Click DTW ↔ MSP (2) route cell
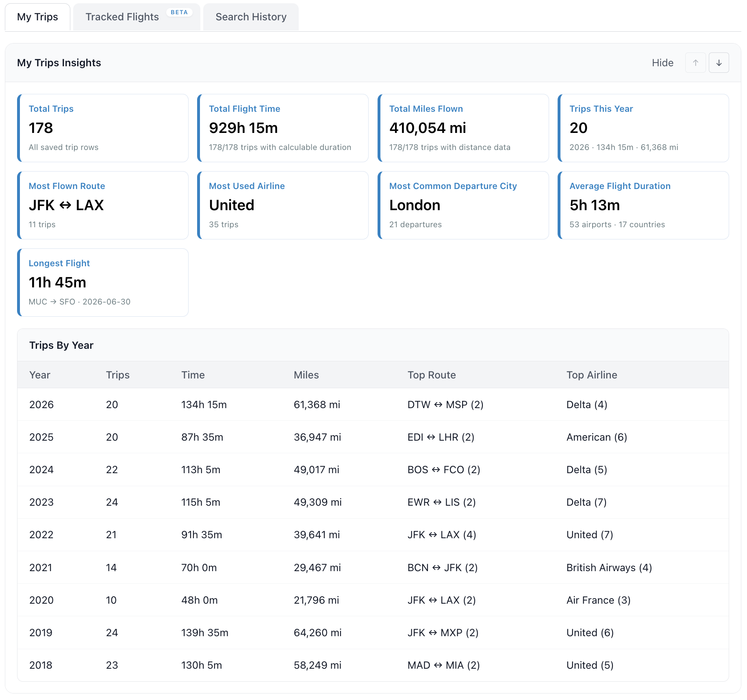This screenshot has height=700, width=747. pos(445,404)
